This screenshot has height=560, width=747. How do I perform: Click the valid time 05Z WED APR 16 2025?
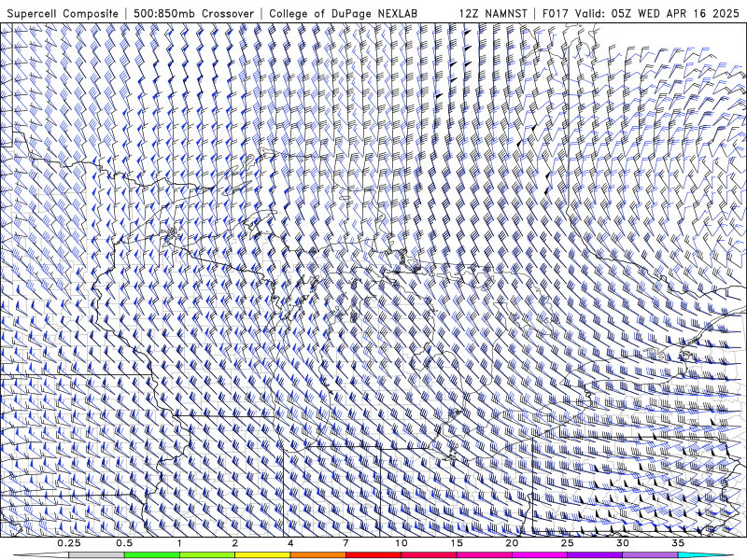point(675,14)
